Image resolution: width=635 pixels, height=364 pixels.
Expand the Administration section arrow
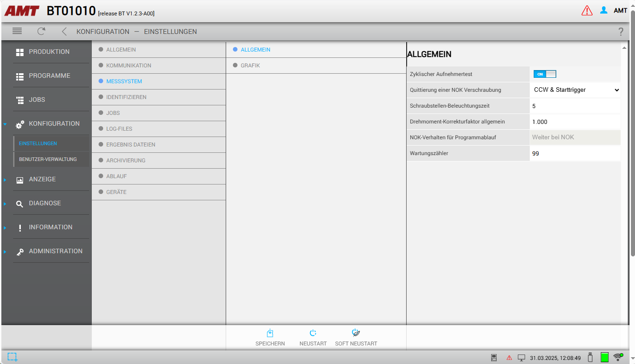(x=5, y=251)
